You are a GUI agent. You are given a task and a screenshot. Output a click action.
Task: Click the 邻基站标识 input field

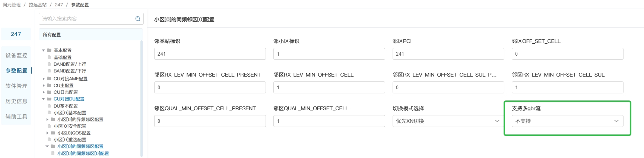click(210, 54)
